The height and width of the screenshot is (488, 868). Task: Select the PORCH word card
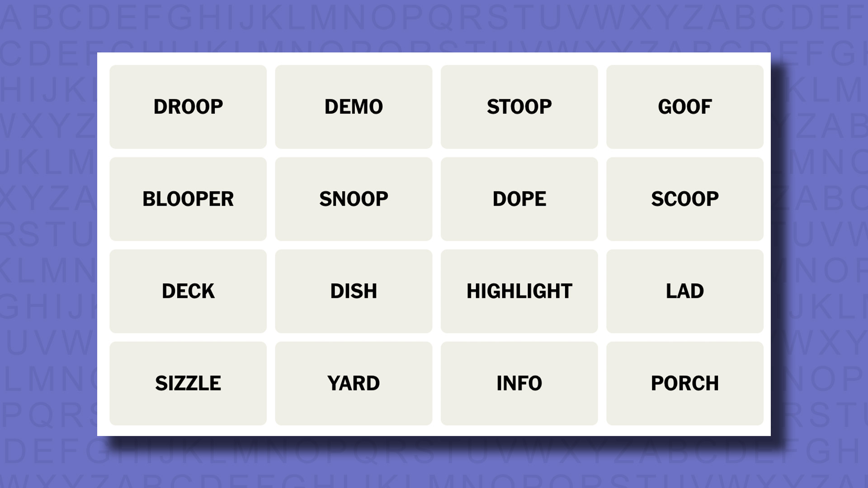[684, 383]
